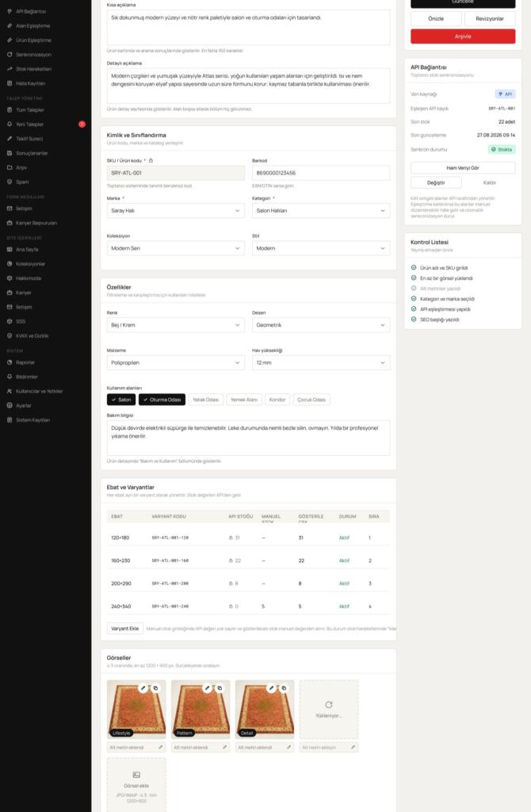
Task: Deselect the Salon usage area chip
Action: 121,400
